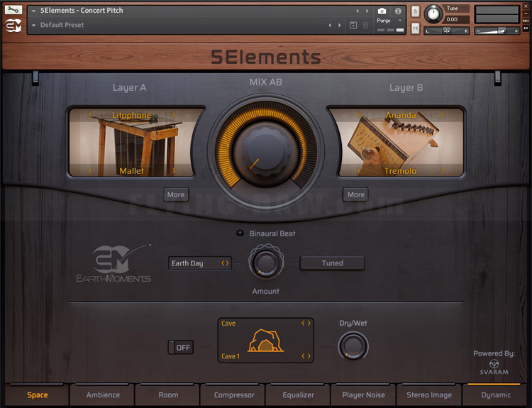The height and width of the screenshot is (408, 532).
Task: Click the large EarthMoments logo
Action: [x=113, y=263]
